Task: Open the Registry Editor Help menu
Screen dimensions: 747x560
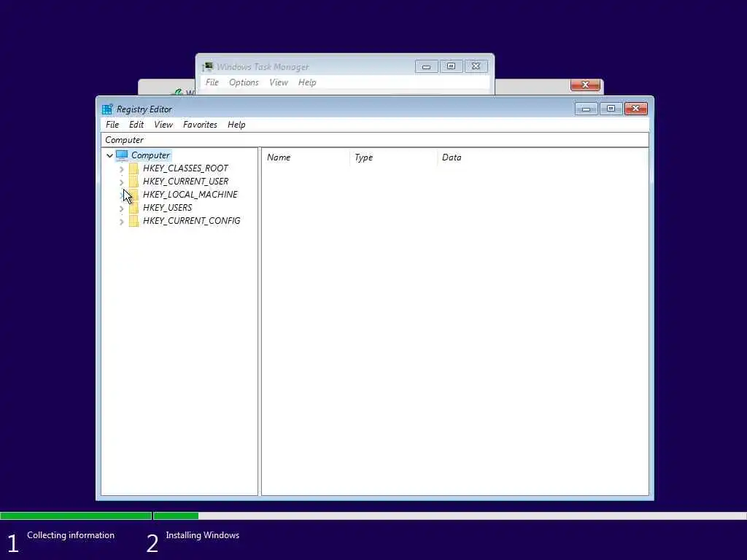Action: [x=236, y=125]
